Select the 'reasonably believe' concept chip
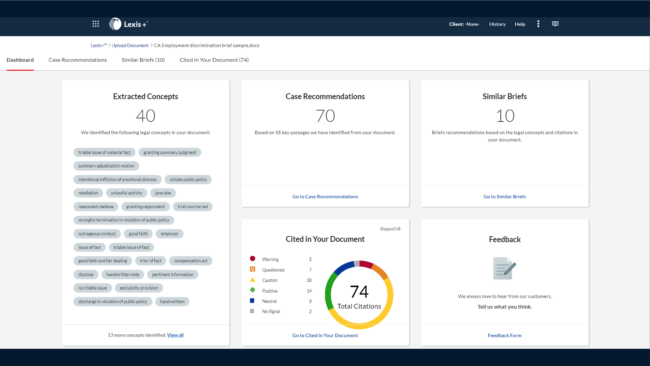This screenshot has height=366, width=650. click(x=96, y=206)
